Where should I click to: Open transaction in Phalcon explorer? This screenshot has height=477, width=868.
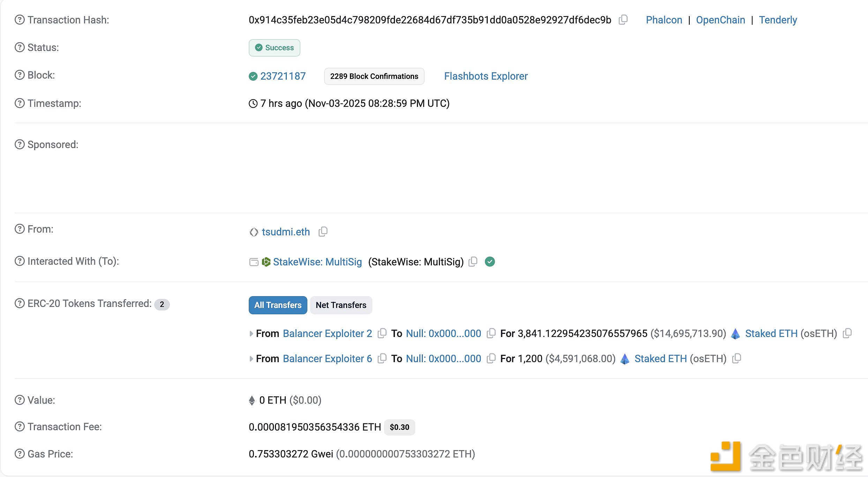point(664,20)
